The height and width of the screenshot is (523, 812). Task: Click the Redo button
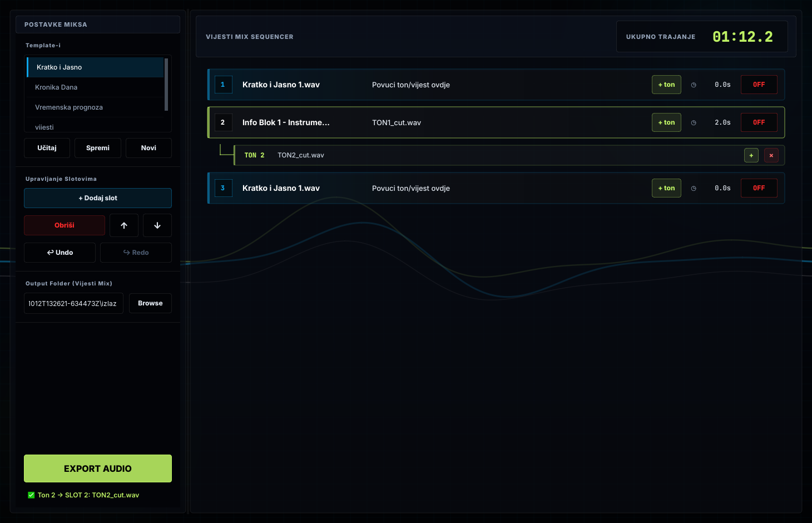click(x=136, y=253)
